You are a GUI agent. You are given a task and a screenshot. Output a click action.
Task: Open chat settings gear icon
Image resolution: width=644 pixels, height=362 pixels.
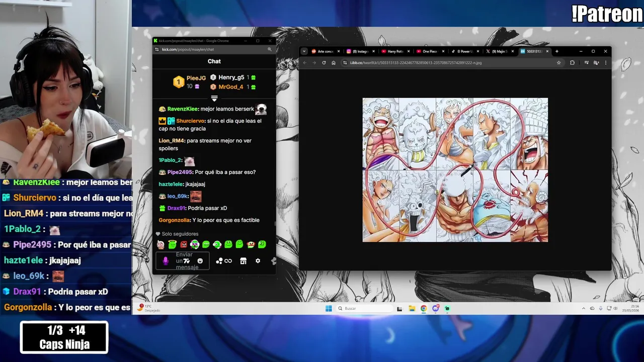[258, 261]
